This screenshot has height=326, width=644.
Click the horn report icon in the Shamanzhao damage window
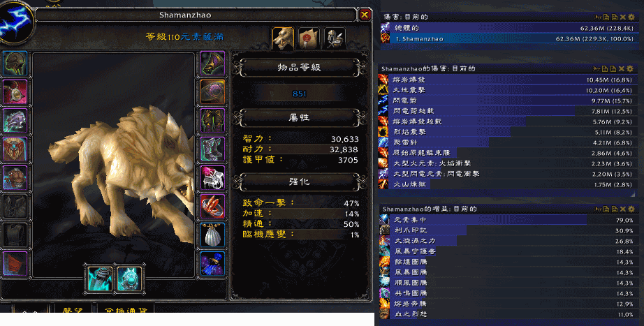[x=597, y=68]
